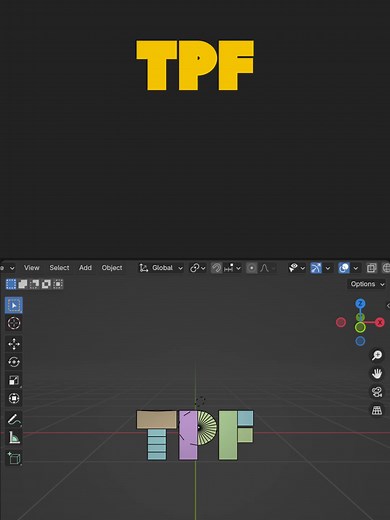The height and width of the screenshot is (520, 390).
Task: Set selection mode to subtract
Action: [x=34, y=284]
